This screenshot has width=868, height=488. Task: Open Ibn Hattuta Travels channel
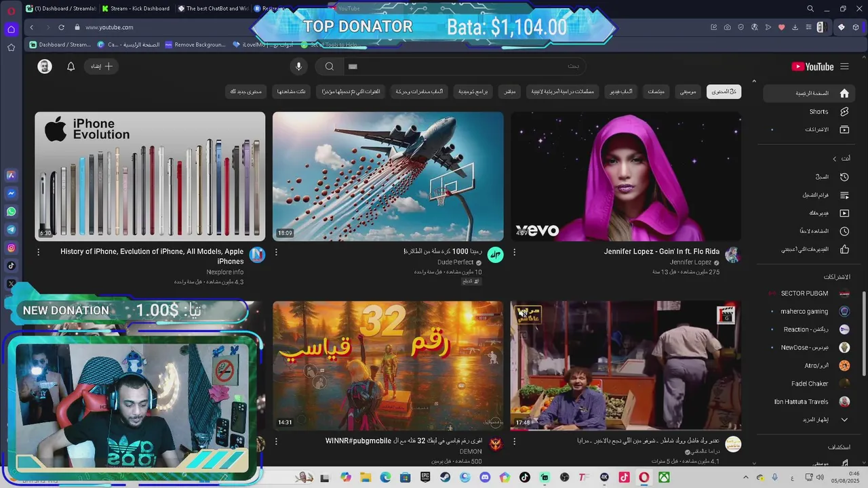coord(809,402)
